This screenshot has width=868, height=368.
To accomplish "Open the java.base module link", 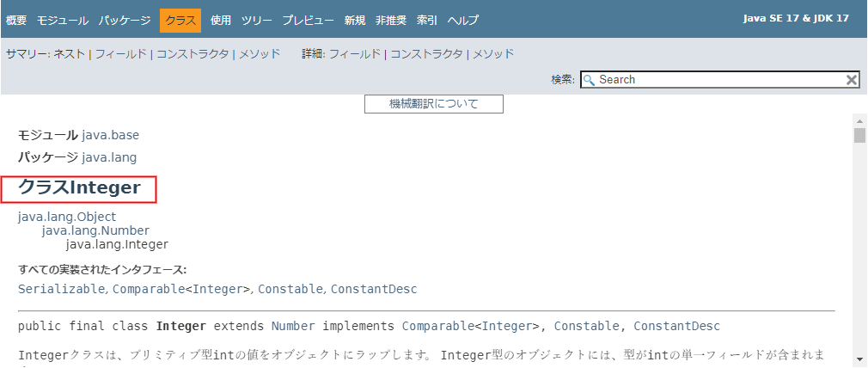I will (x=111, y=135).
